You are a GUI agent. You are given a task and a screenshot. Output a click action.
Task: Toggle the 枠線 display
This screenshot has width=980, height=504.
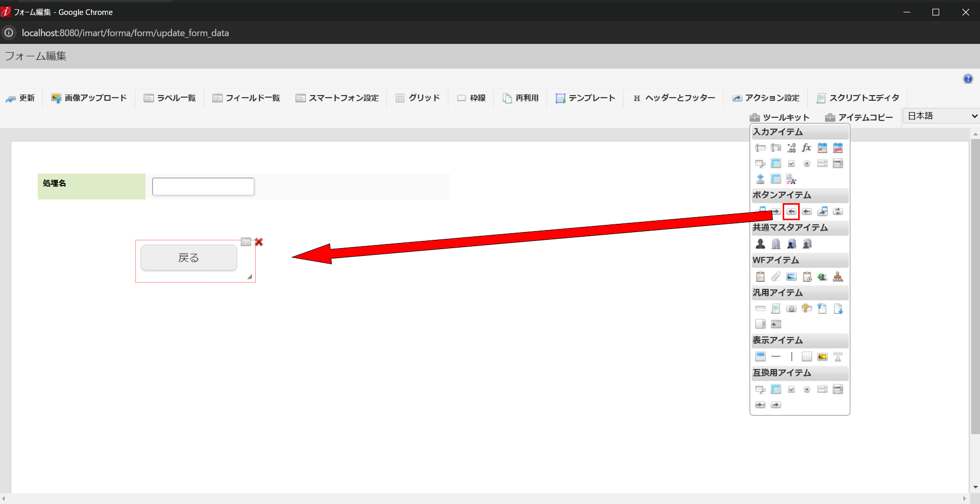click(472, 98)
